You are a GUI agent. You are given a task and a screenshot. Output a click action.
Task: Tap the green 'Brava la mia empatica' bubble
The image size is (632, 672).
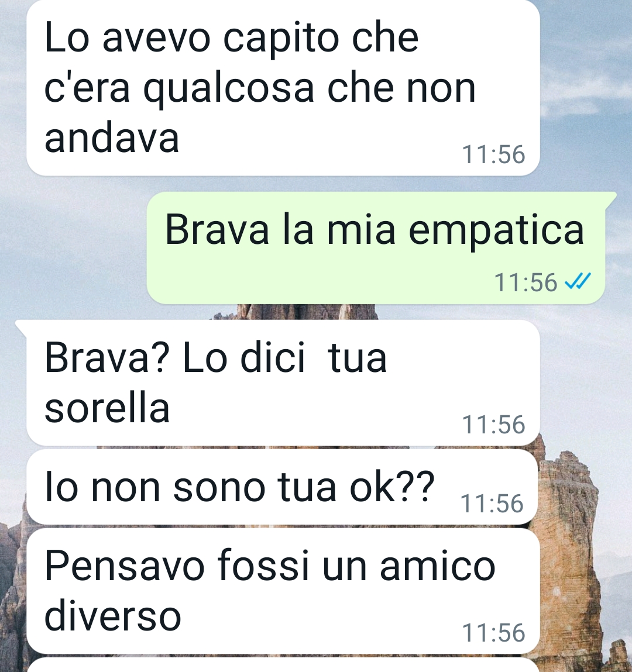pyautogui.click(x=376, y=248)
